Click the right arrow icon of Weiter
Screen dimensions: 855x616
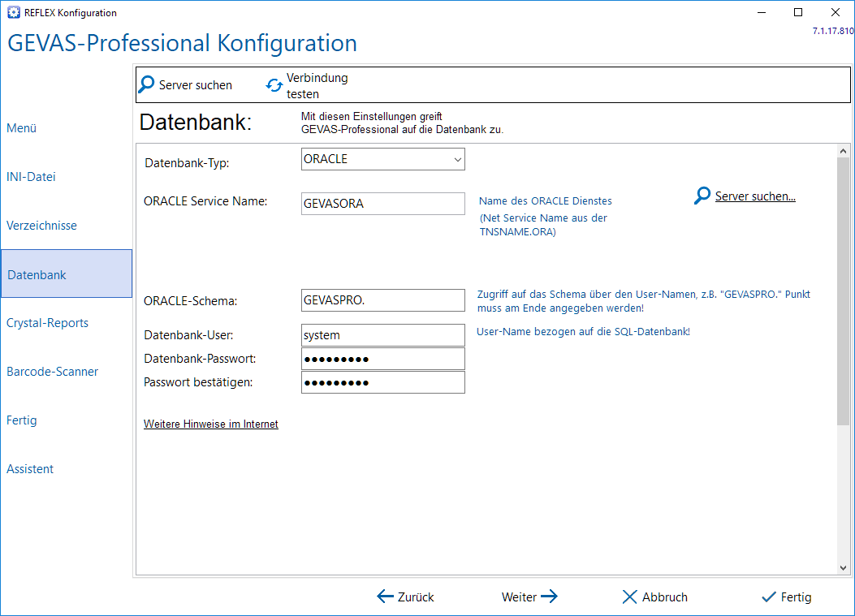[x=549, y=597]
